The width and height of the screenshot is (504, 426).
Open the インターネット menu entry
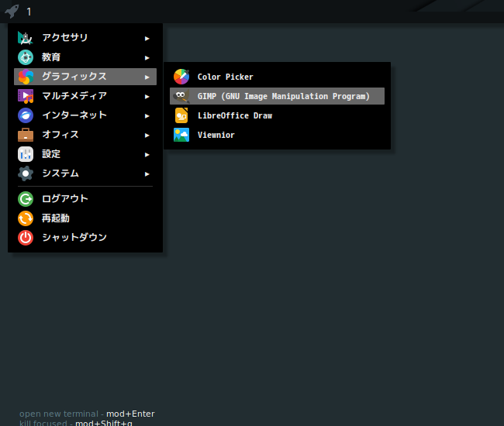(85, 115)
